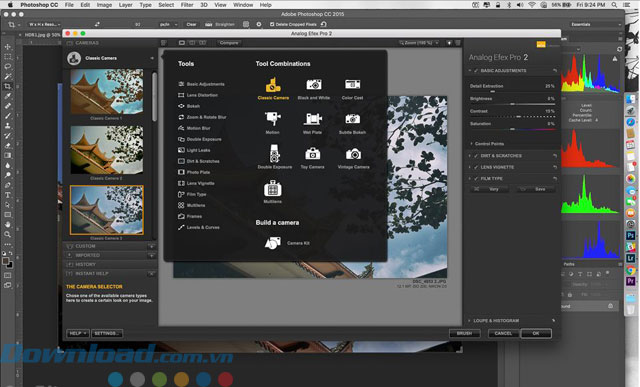Choose Film Type in Tools list

coord(192,194)
